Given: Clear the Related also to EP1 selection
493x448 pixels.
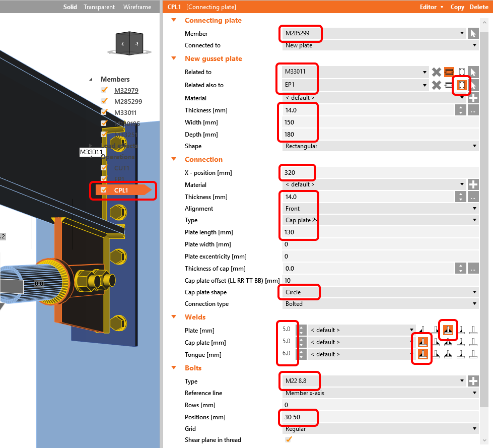Looking at the screenshot, I should click(437, 85).
